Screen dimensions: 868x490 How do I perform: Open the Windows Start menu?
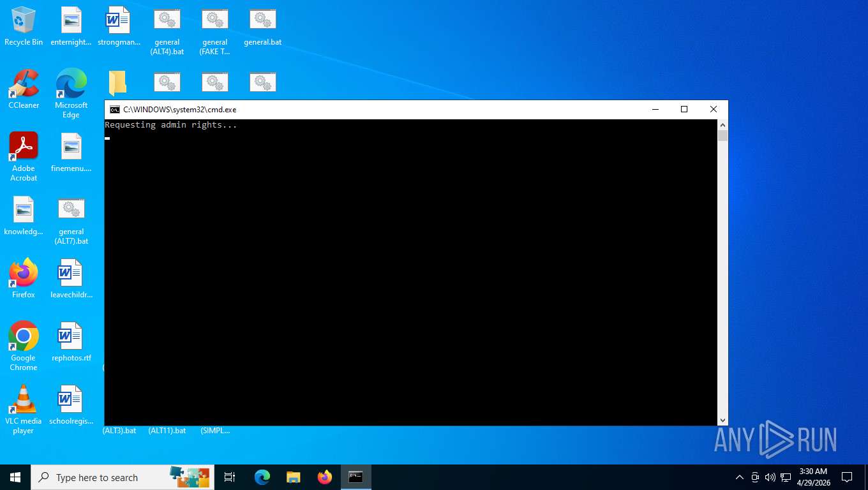point(15,477)
